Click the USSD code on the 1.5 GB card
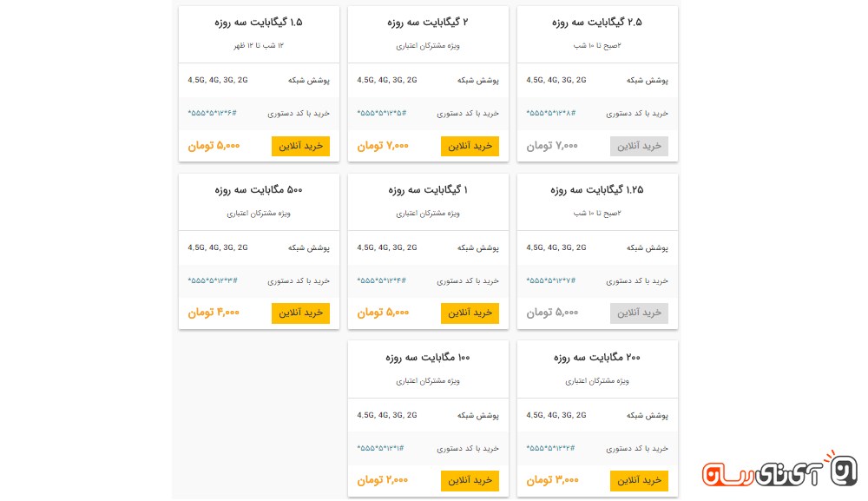The width and height of the screenshot is (868, 501). click(x=212, y=113)
